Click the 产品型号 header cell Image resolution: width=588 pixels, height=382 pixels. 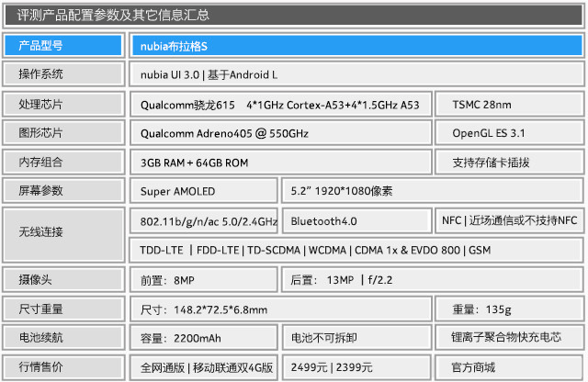62,45
